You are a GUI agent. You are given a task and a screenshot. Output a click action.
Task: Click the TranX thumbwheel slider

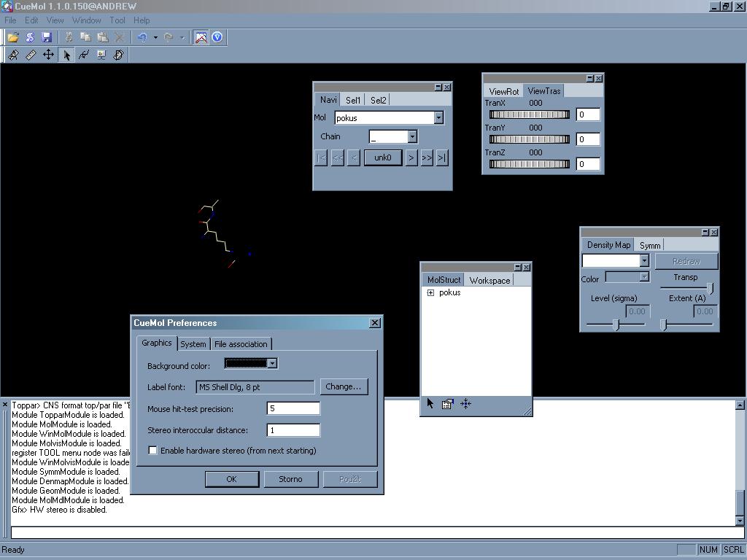(530, 114)
